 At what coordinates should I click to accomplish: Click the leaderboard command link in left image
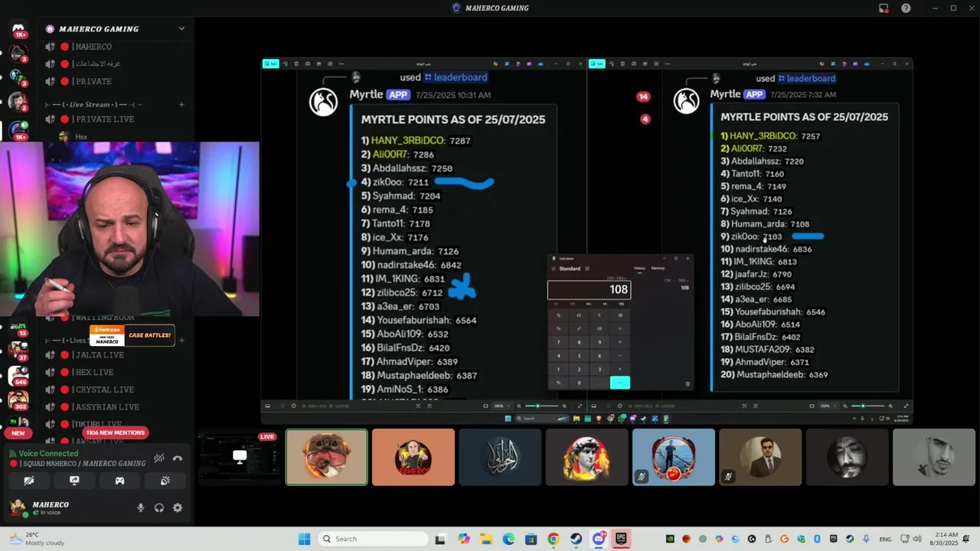point(456,77)
